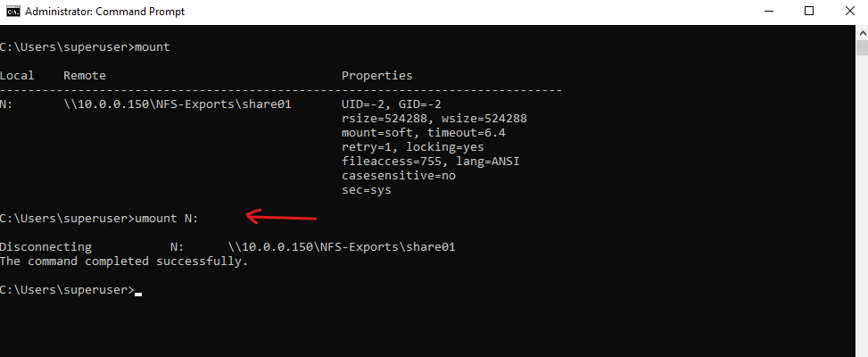This screenshot has width=868, height=357.
Task: Click the 'Remote' column header
Action: 85,76
